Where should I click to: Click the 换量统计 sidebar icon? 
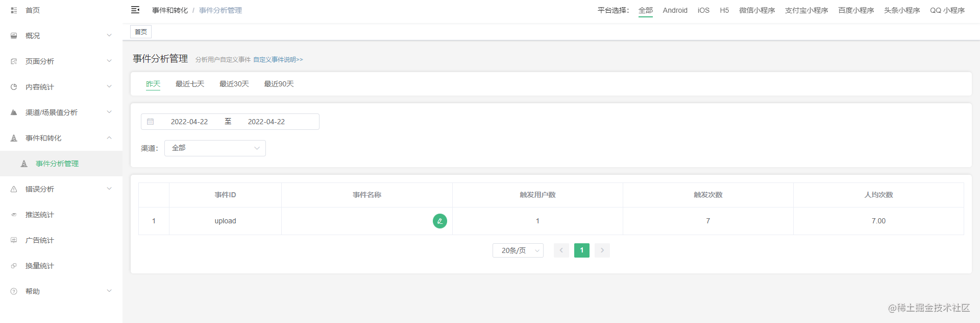(14, 266)
